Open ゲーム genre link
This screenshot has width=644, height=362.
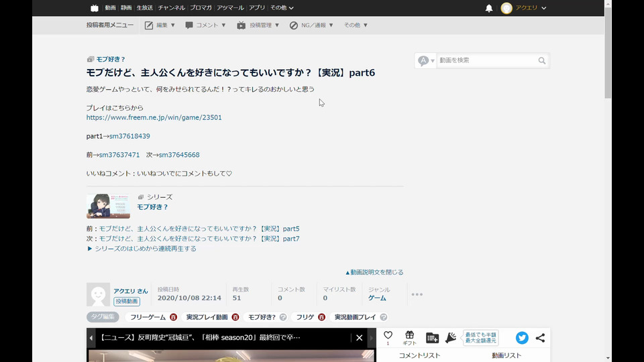377,298
